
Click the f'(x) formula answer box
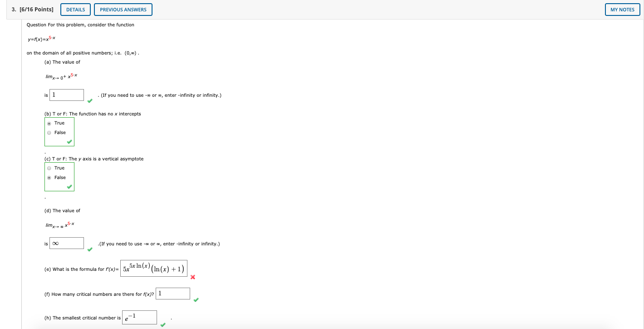[154, 268]
